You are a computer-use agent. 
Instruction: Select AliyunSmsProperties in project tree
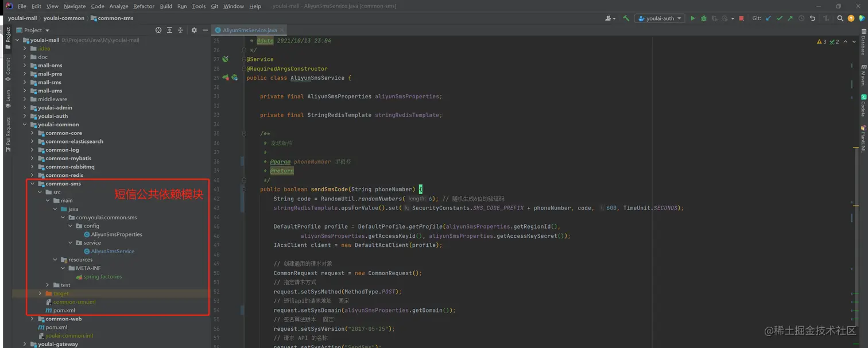117,234
